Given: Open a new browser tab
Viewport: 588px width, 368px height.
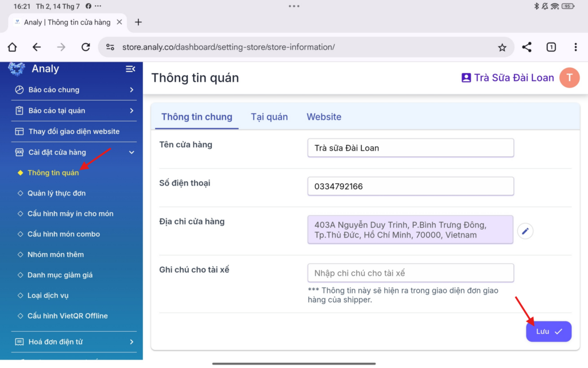Looking at the screenshot, I should tap(138, 22).
